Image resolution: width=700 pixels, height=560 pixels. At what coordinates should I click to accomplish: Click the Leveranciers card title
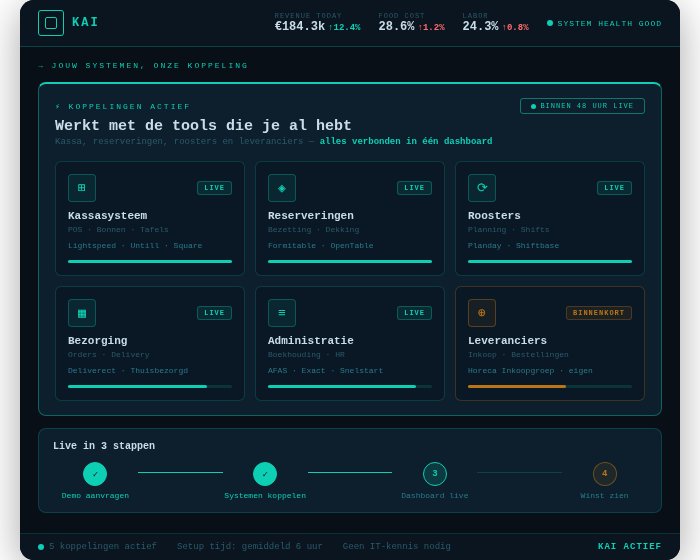click(507, 341)
